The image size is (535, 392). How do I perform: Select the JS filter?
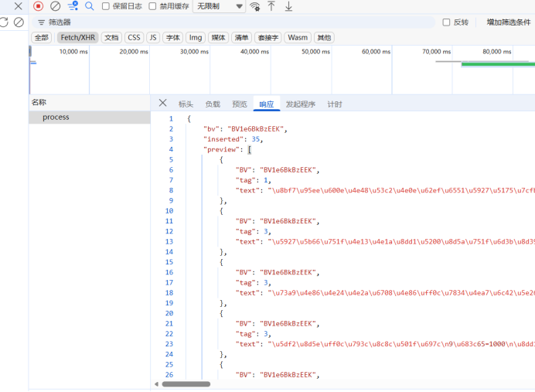click(x=153, y=38)
